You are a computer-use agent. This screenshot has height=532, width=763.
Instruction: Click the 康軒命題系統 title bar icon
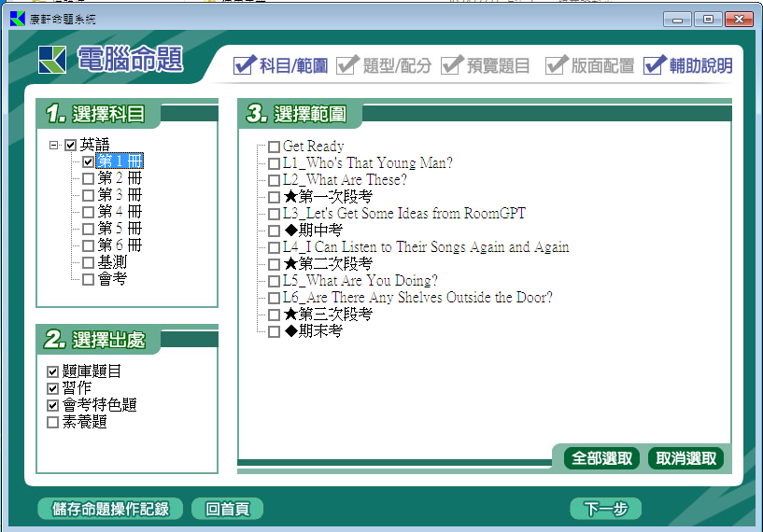[18, 19]
